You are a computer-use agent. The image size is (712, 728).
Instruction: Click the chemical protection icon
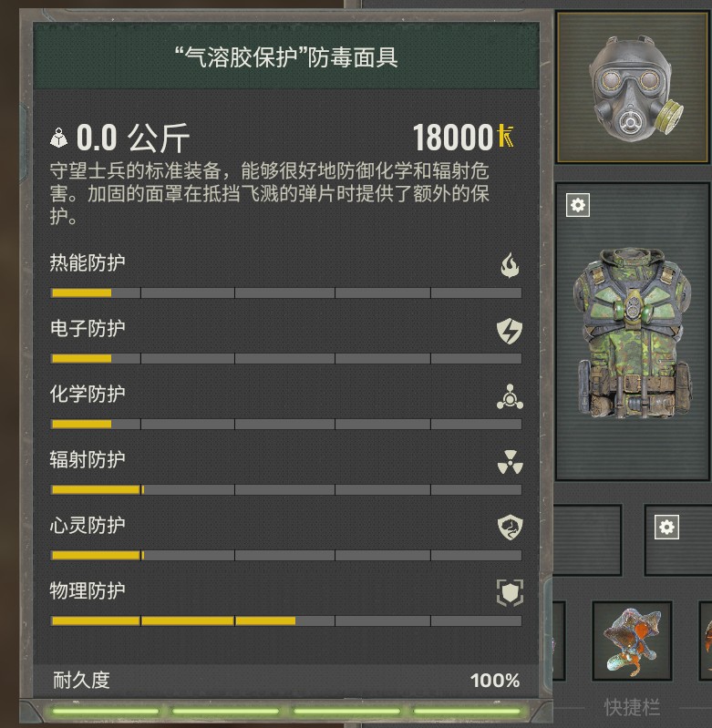pos(510,396)
